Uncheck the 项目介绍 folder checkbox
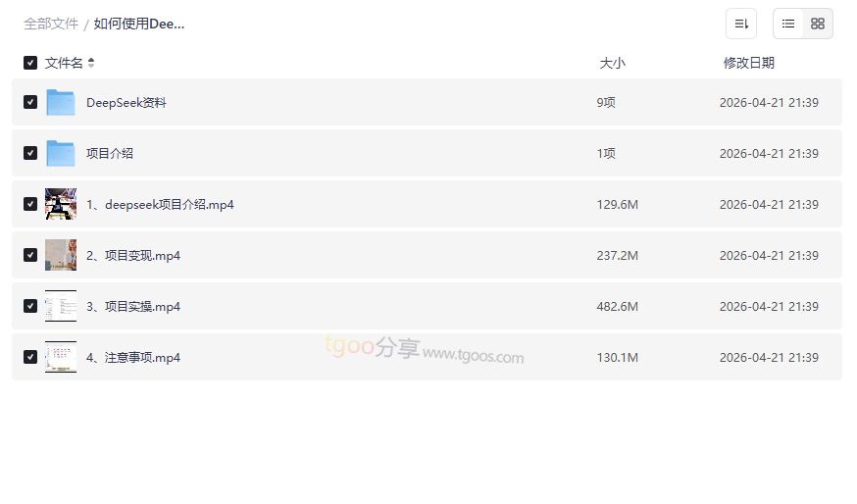The height and width of the screenshot is (504, 857). click(30, 153)
